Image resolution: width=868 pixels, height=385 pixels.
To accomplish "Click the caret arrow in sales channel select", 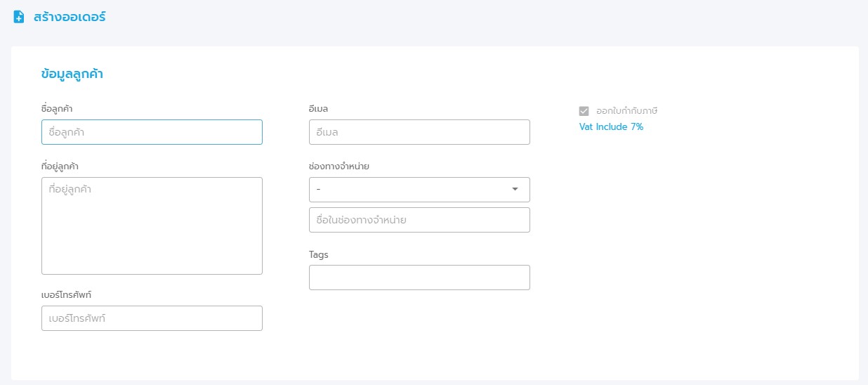I will (x=515, y=190).
